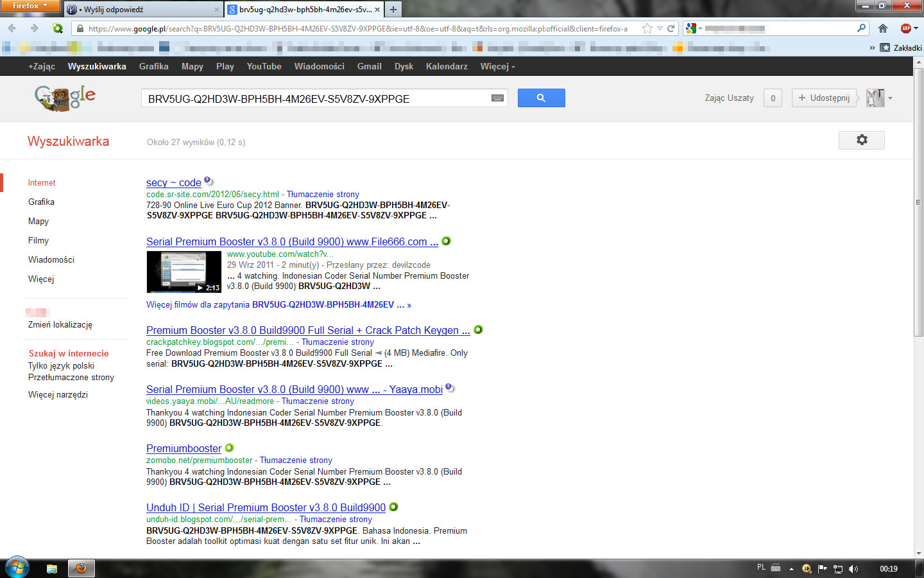
Task: Click the YouTube video thumbnail 2:13
Action: point(184,272)
